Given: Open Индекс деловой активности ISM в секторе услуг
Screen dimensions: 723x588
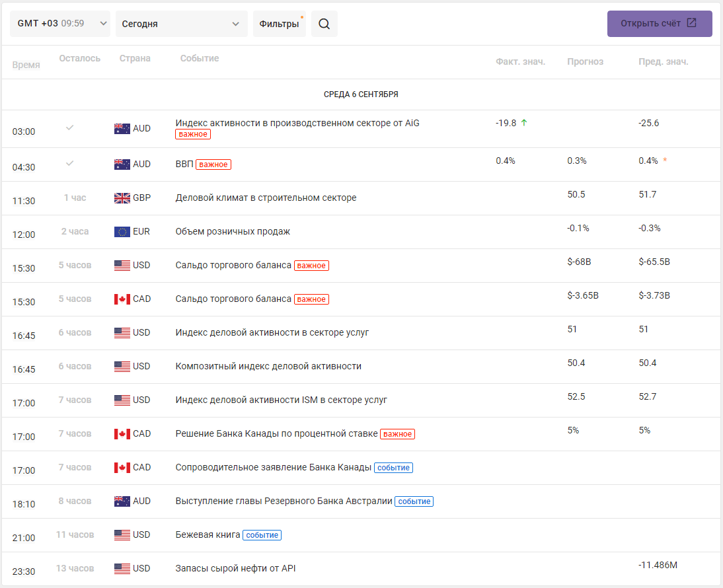Looking at the screenshot, I should pos(282,400).
